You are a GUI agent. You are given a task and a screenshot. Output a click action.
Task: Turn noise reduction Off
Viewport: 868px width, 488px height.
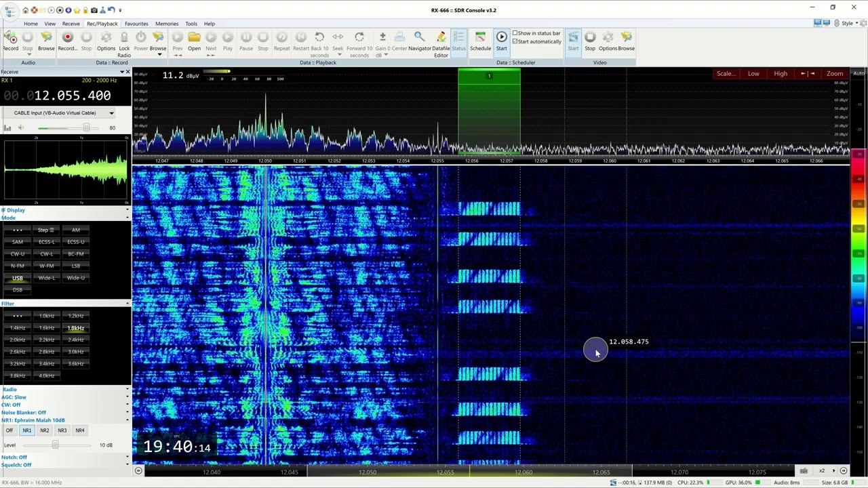(x=9, y=430)
